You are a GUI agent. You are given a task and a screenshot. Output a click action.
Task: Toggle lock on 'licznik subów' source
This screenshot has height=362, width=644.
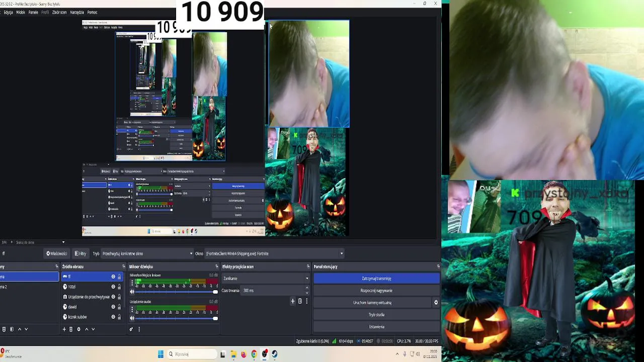tap(119, 317)
